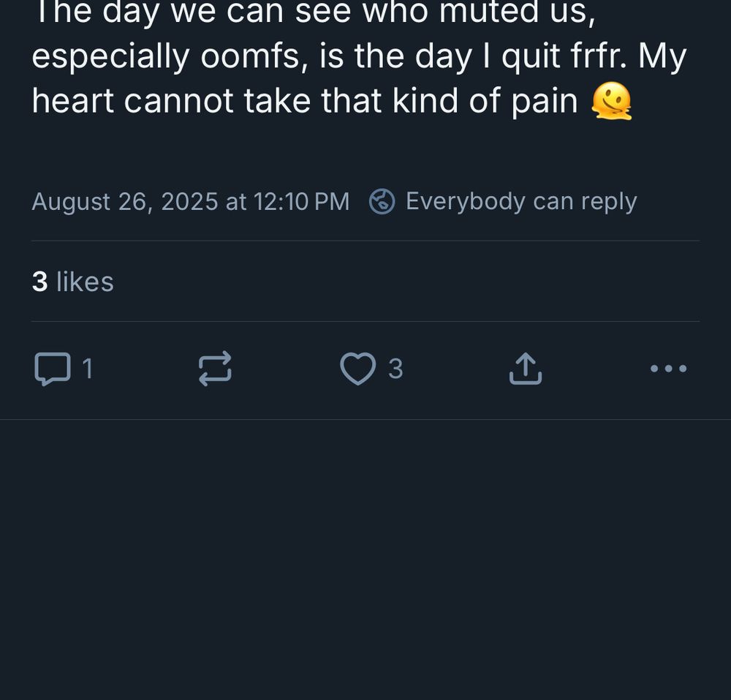View the 3 likes list
Screen dimensions: 731x700
pyautogui.click(x=73, y=282)
